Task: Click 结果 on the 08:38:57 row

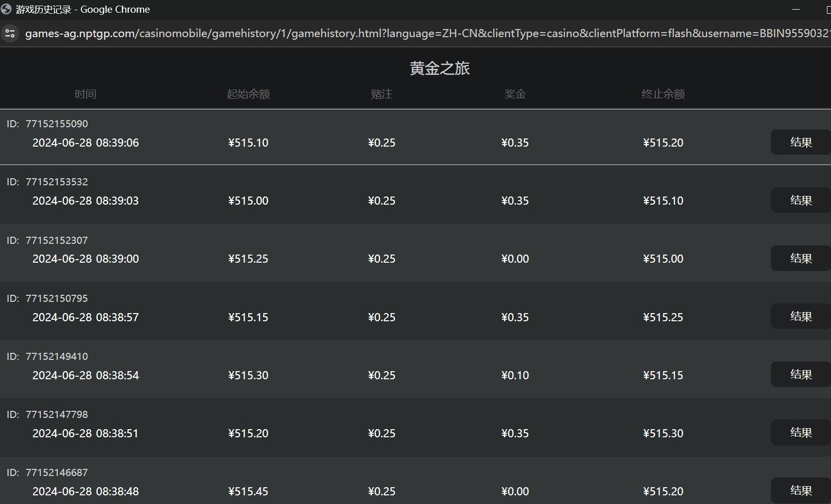Action: pos(800,316)
